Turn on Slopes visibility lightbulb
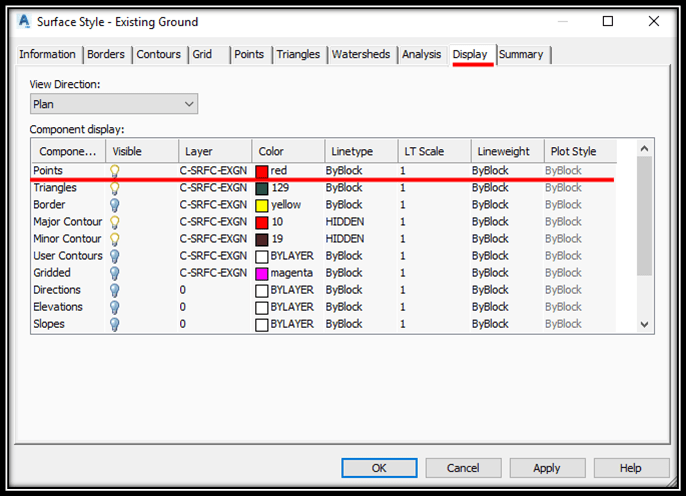 115,325
